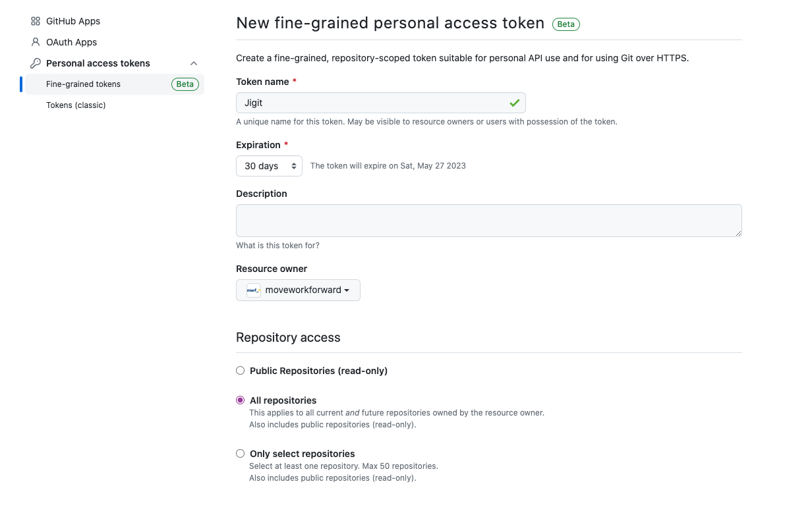Select the All repositories radio button
Screen dimensions: 812x513
click(241, 400)
